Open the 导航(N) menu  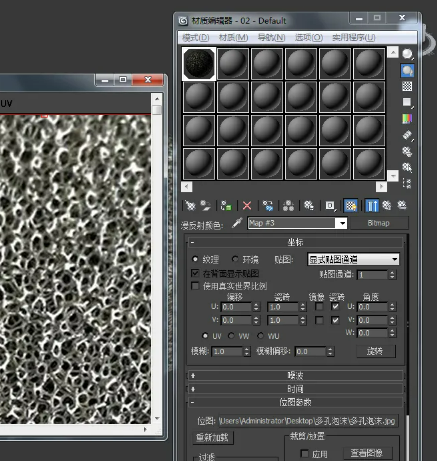(x=271, y=38)
